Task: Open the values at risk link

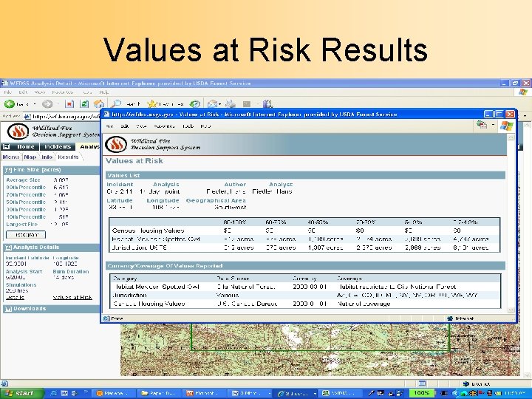Action: pos(72,298)
